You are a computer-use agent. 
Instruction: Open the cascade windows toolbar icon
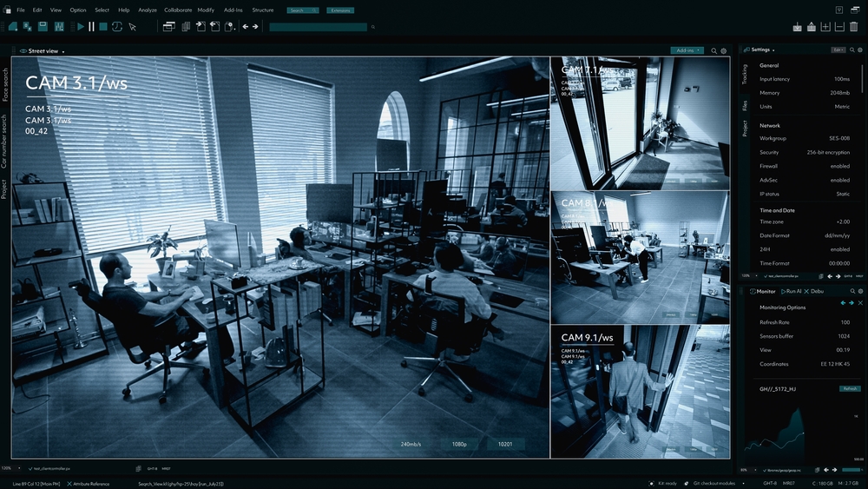pyautogui.click(x=169, y=26)
